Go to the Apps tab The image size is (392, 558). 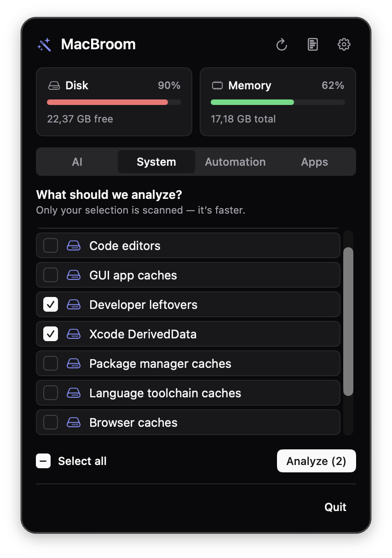pos(315,162)
